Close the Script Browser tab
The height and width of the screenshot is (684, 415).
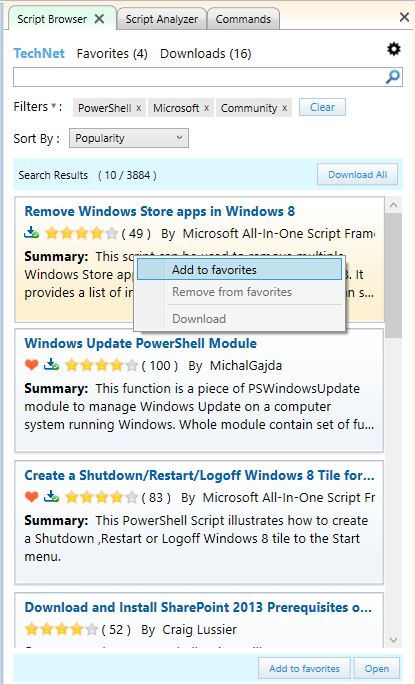click(x=99, y=19)
